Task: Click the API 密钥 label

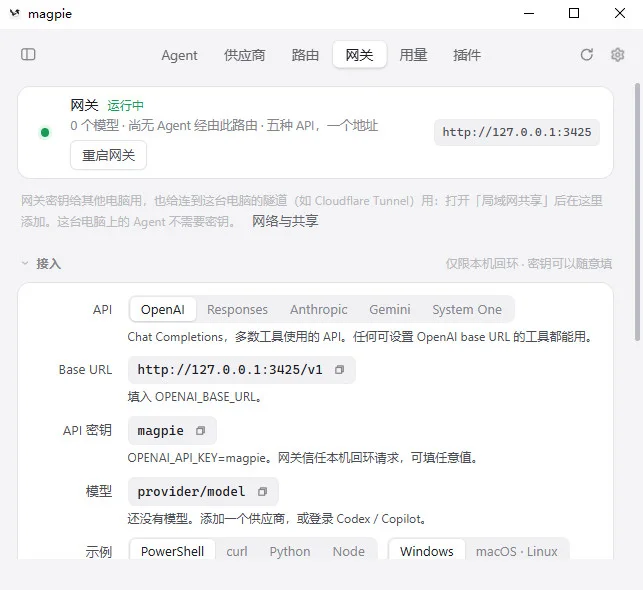Action: click(87, 431)
